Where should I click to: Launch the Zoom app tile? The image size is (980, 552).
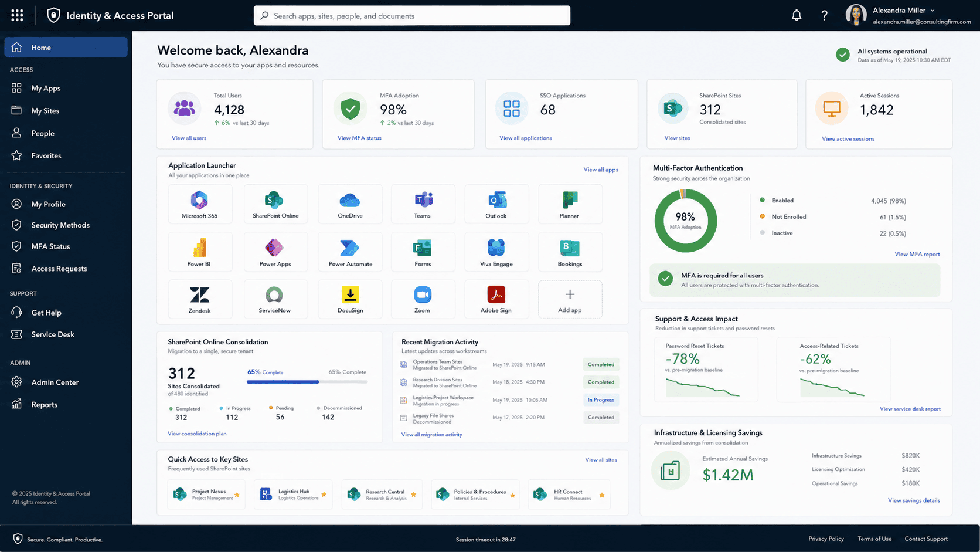423,299
